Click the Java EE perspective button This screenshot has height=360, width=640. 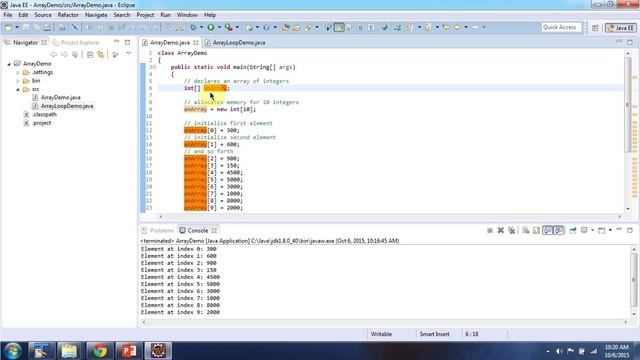[x=621, y=28]
